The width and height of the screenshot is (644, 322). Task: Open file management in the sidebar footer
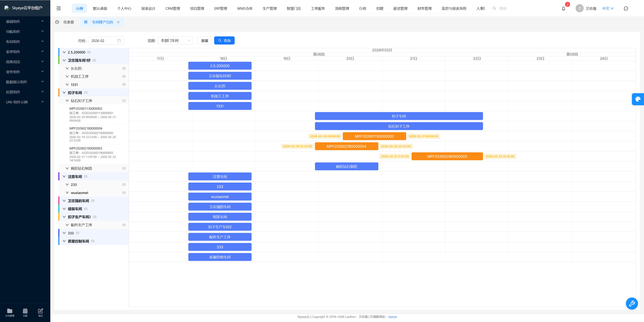(10, 312)
